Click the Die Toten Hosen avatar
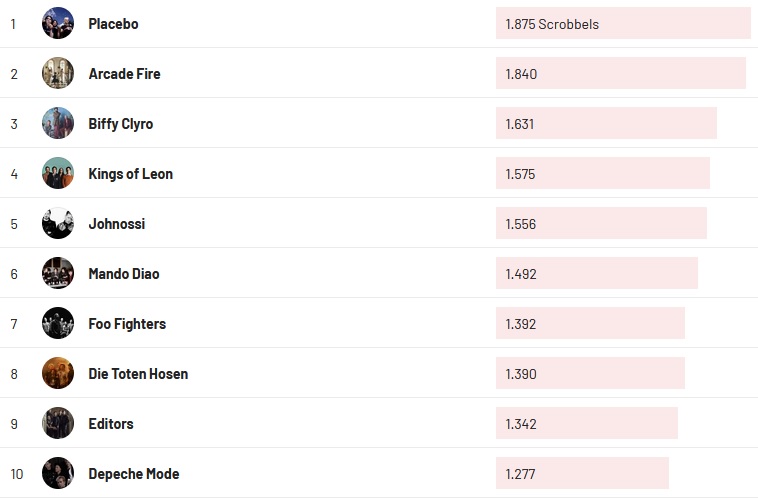Screen dimensions: 758x499 pos(58,373)
